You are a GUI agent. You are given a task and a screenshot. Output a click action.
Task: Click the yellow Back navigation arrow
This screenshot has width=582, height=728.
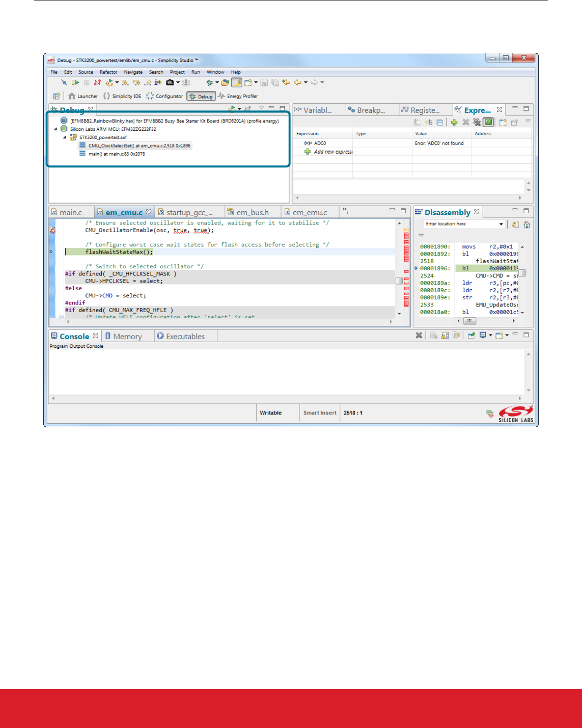pos(298,82)
